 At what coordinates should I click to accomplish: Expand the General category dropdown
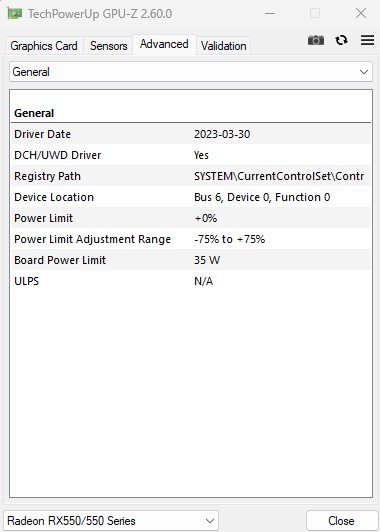pos(191,72)
